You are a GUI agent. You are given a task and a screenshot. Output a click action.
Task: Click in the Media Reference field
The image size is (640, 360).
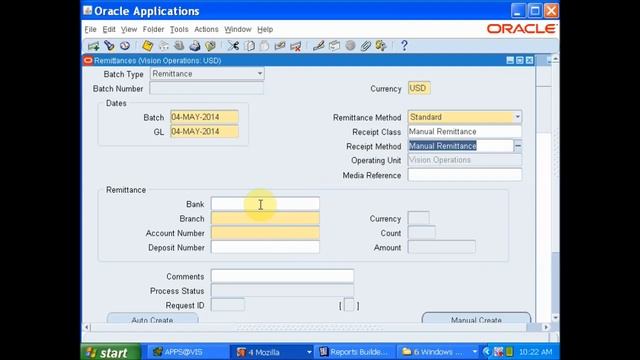(464, 175)
